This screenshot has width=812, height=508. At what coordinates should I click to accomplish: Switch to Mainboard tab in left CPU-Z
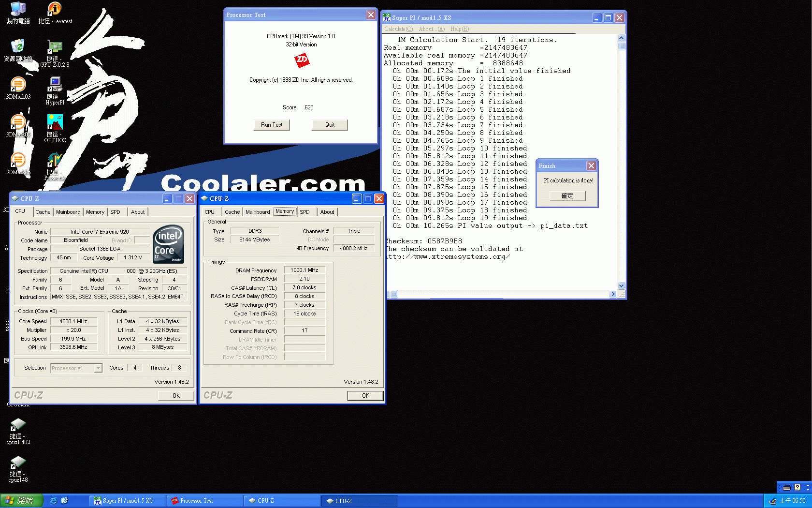68,212
